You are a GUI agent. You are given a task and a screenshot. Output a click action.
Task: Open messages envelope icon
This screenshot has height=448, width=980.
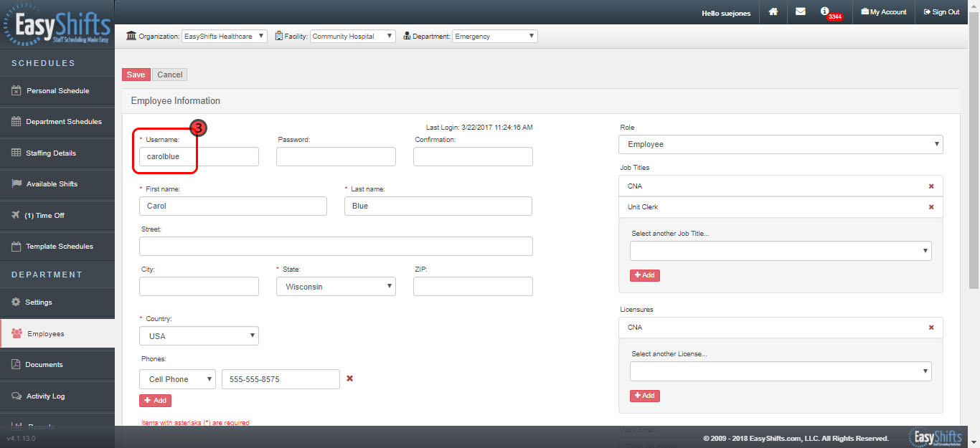[801, 12]
